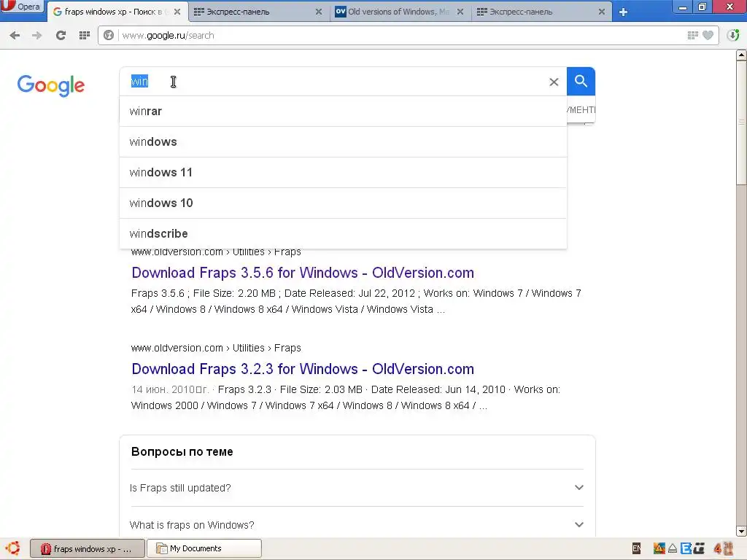Image resolution: width=747 pixels, height=560 pixels.
Task: Choose the plain windows suggestion
Action: pyautogui.click(x=343, y=142)
